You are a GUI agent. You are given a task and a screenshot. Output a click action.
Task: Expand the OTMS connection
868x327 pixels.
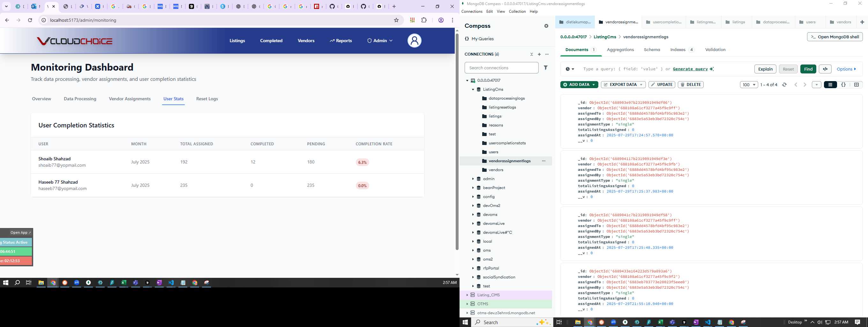tap(467, 304)
